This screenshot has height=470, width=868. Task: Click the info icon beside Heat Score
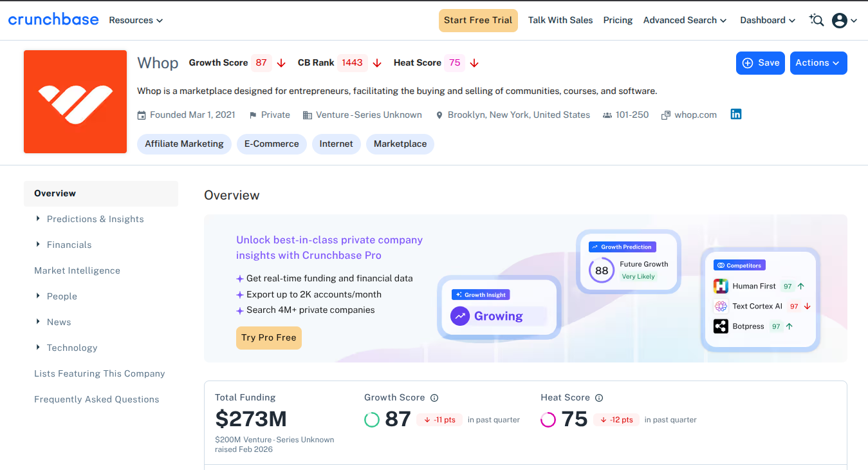(x=599, y=398)
